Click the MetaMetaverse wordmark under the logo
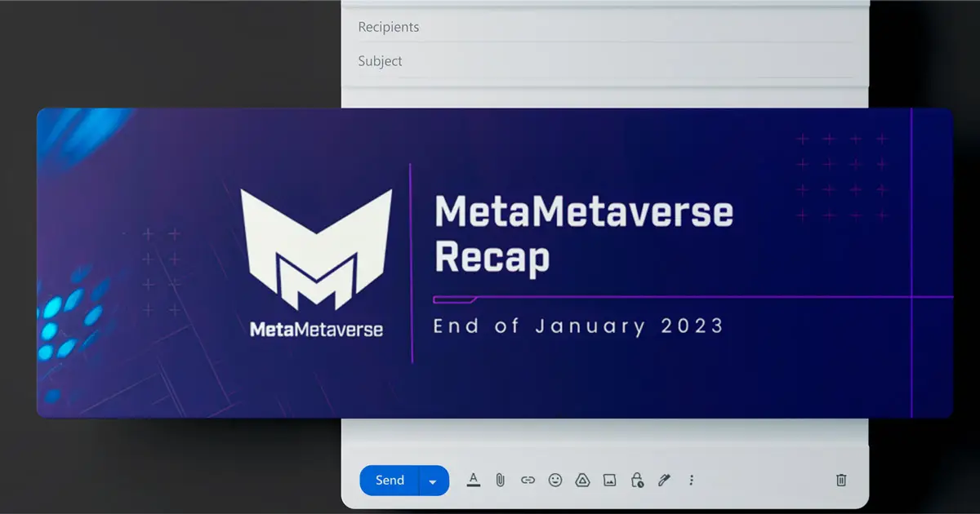Viewport: 980px width, 514px height. (x=316, y=330)
